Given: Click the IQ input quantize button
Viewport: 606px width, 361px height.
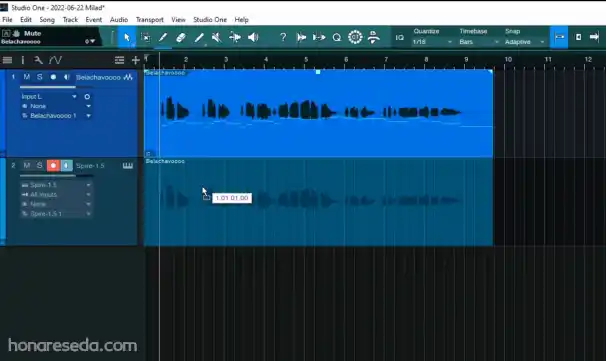Looking at the screenshot, I should pyautogui.click(x=400, y=37).
